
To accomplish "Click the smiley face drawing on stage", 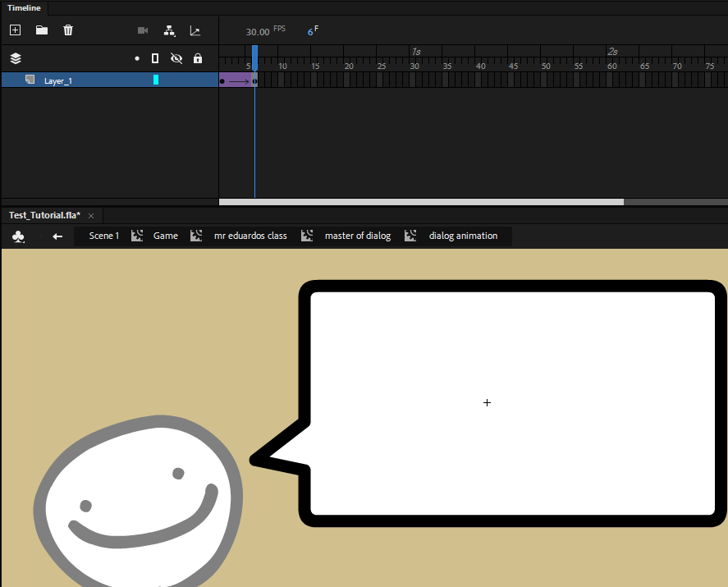I will point(139,501).
